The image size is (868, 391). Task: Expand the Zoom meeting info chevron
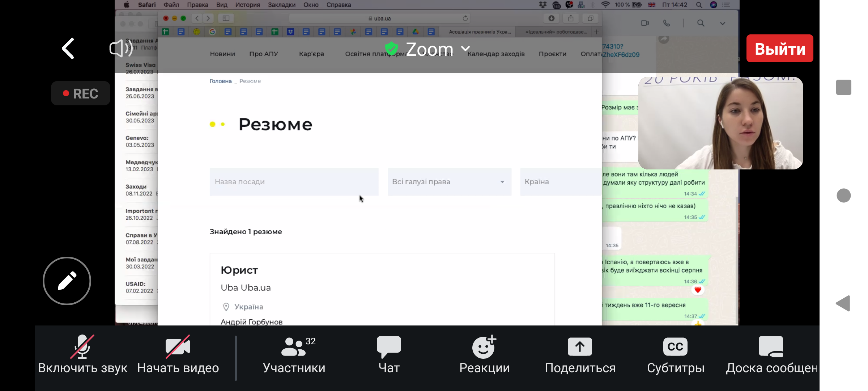tap(465, 49)
